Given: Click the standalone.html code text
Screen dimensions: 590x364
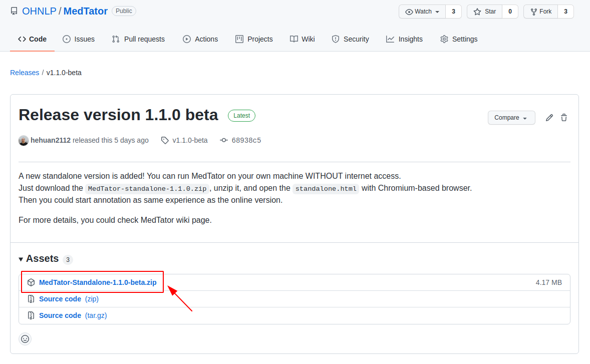Looking at the screenshot, I should pyautogui.click(x=326, y=189).
